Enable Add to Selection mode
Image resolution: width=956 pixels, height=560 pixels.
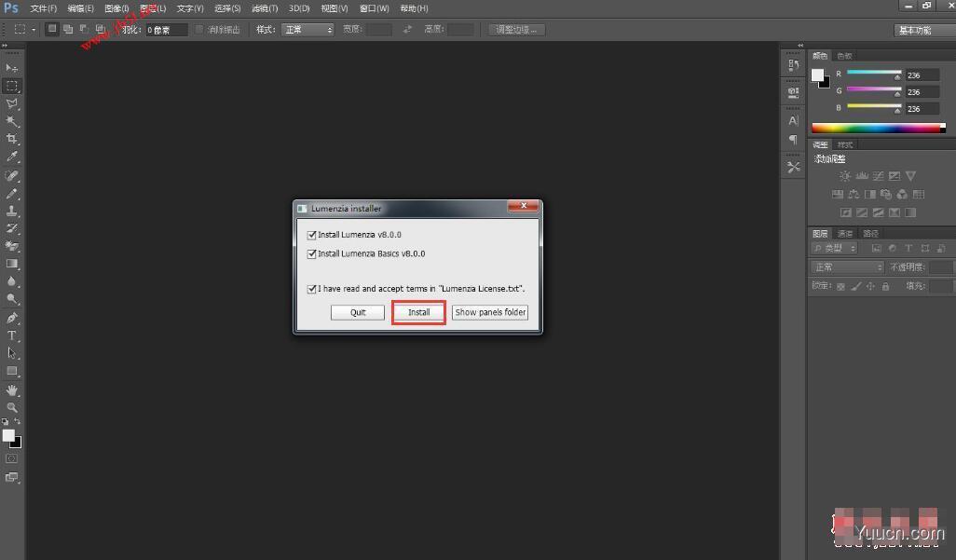68,29
